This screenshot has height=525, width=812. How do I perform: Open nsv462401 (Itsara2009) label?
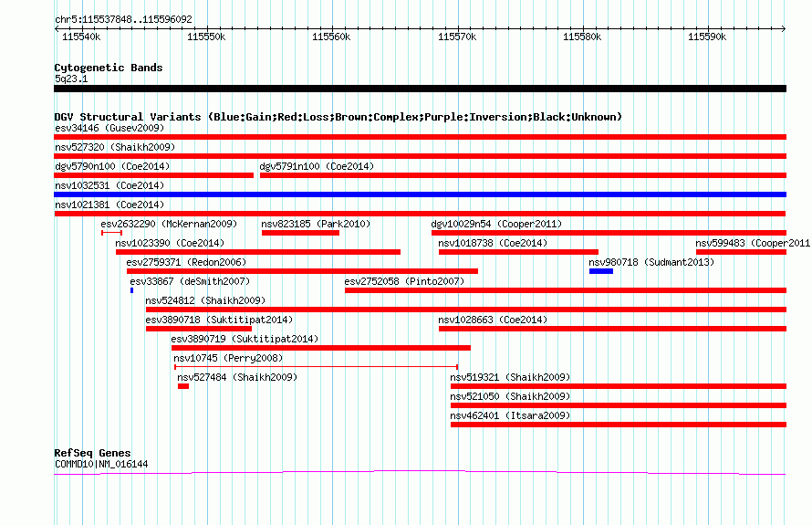(x=510, y=415)
